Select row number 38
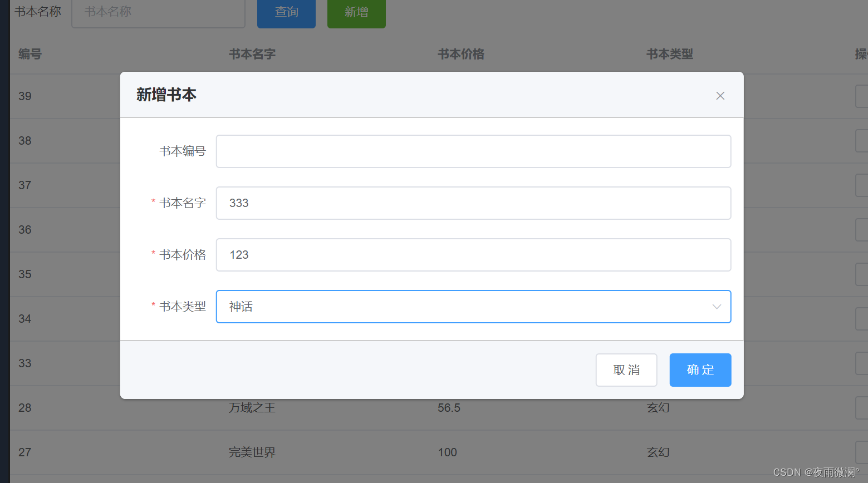 [x=25, y=141]
